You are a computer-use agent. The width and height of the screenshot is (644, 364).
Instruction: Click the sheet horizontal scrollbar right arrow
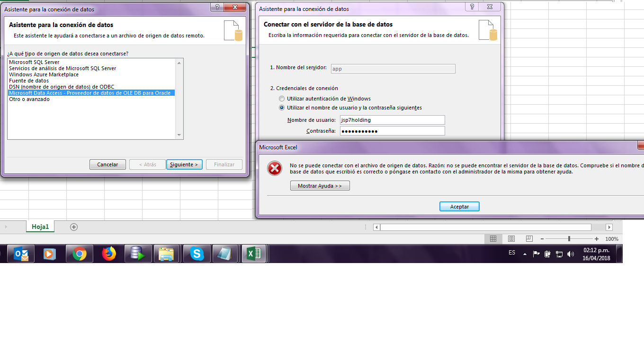tap(609, 227)
